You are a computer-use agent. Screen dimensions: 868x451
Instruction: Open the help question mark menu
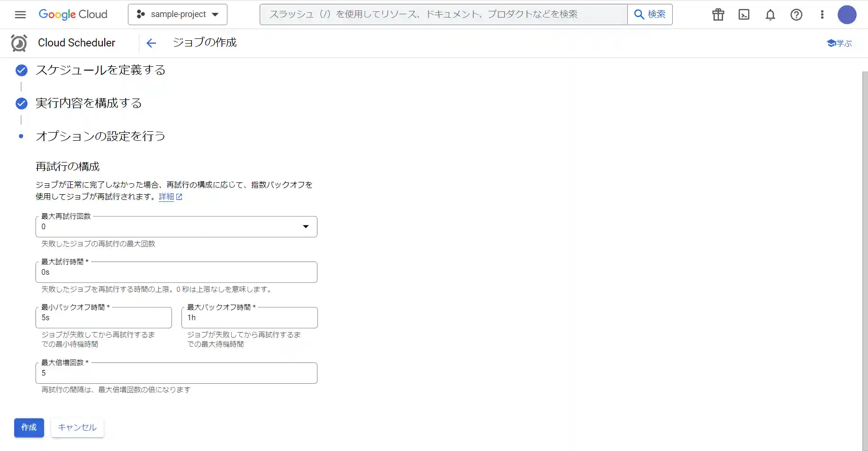pos(796,15)
